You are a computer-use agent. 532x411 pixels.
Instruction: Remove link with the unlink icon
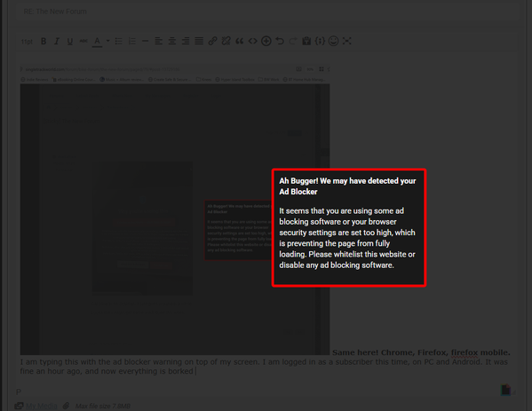[226, 42]
